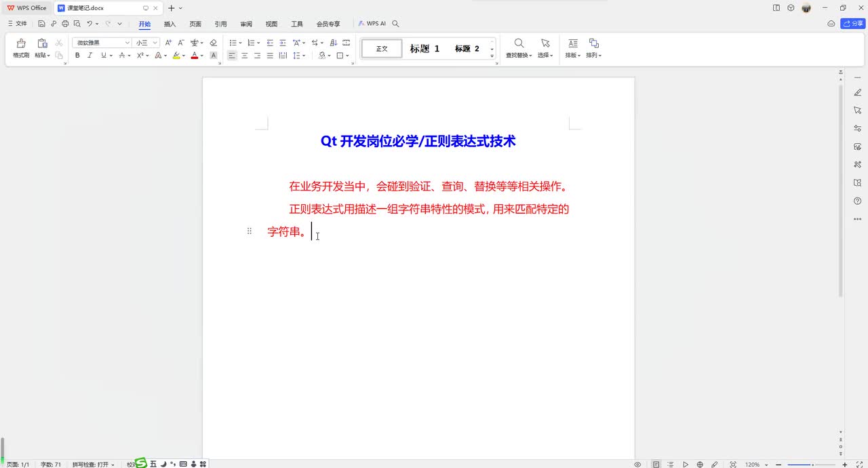Toggle Bold formatting
The image size is (868, 468).
(x=77, y=56)
